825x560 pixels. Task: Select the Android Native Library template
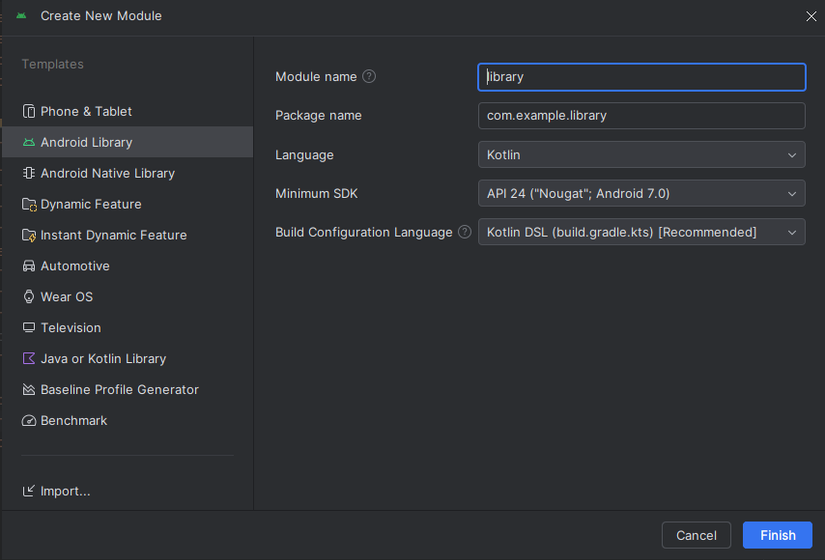[x=127, y=173]
